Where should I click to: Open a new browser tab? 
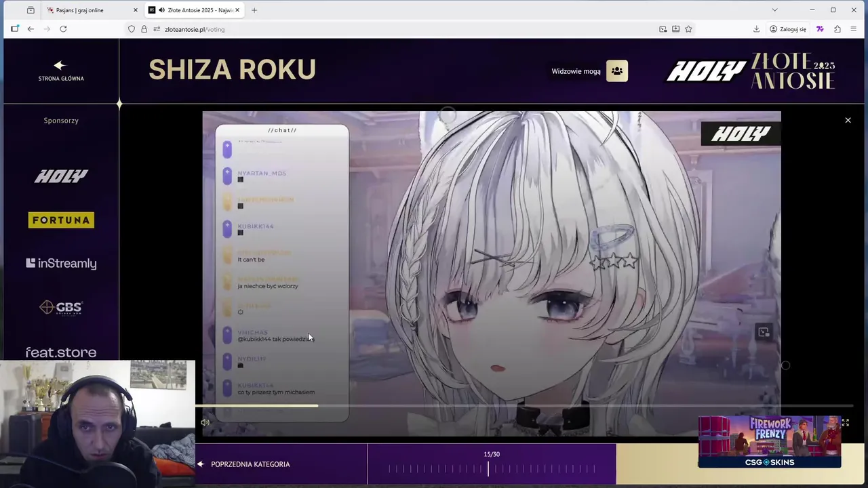click(254, 10)
